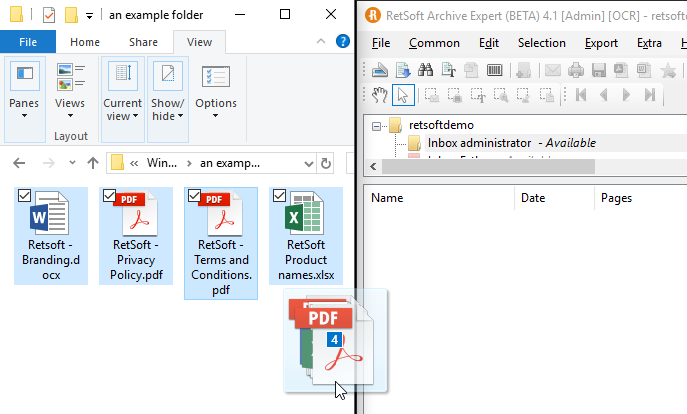Click the email envelope icon
Screen dimensions: 687x414
[553, 70]
